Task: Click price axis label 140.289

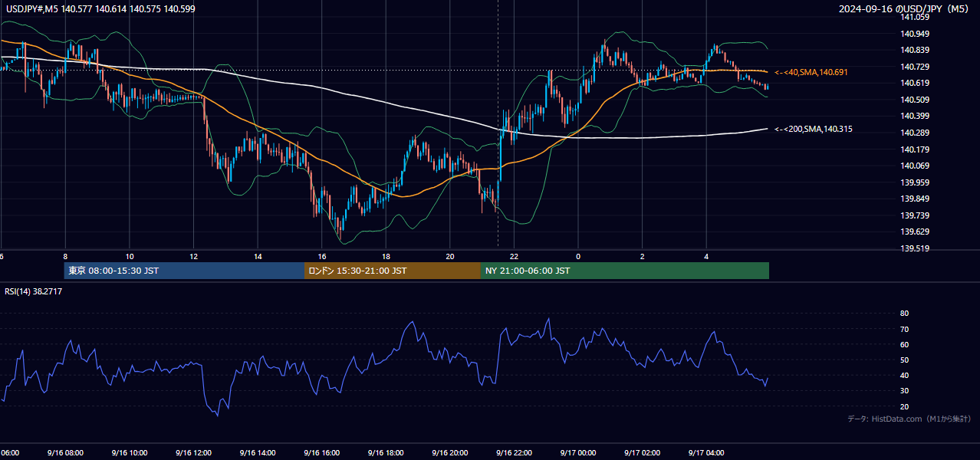Action: 914,133
